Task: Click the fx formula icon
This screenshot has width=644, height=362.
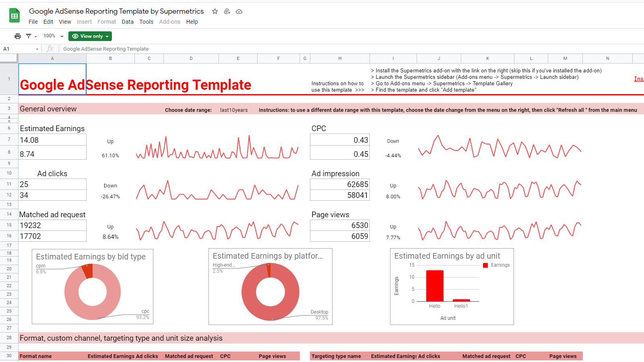Action: click(x=50, y=49)
